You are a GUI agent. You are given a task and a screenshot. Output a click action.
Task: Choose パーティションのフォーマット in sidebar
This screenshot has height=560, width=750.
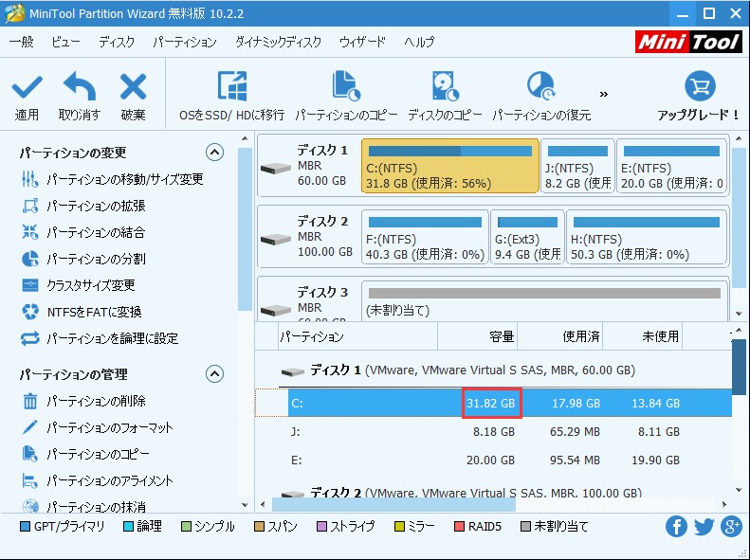[x=97, y=427]
